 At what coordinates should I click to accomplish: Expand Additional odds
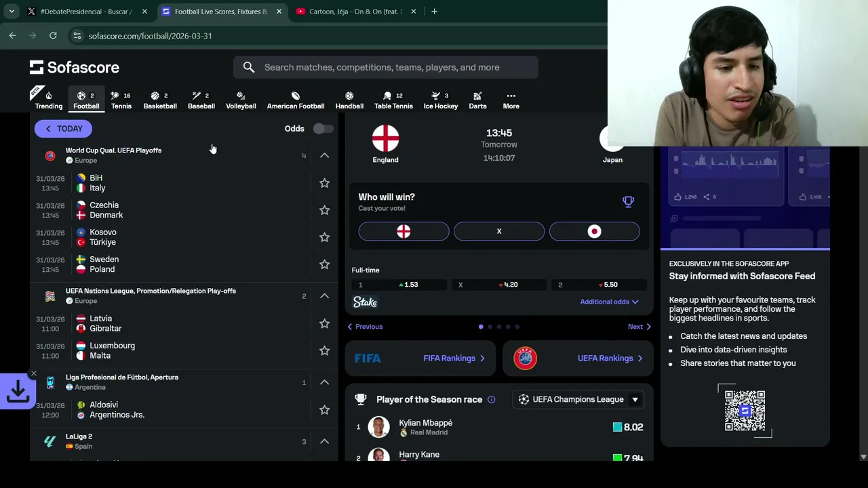coord(609,302)
